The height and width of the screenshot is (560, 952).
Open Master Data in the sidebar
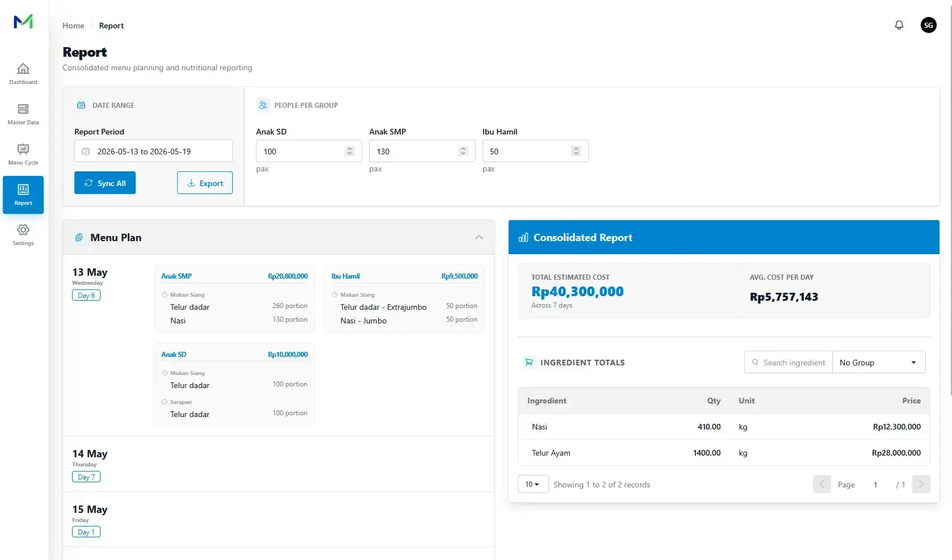pyautogui.click(x=23, y=115)
